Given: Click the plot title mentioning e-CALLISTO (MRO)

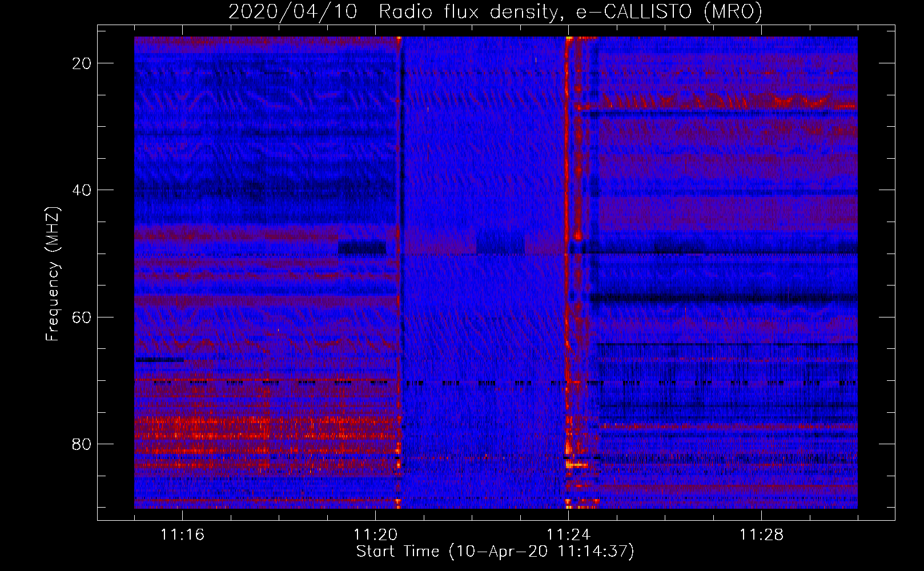Looking at the screenshot, I should tap(495, 11).
